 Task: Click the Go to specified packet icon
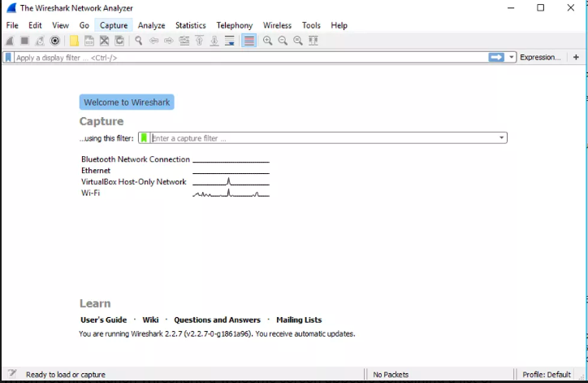pyautogui.click(x=184, y=41)
